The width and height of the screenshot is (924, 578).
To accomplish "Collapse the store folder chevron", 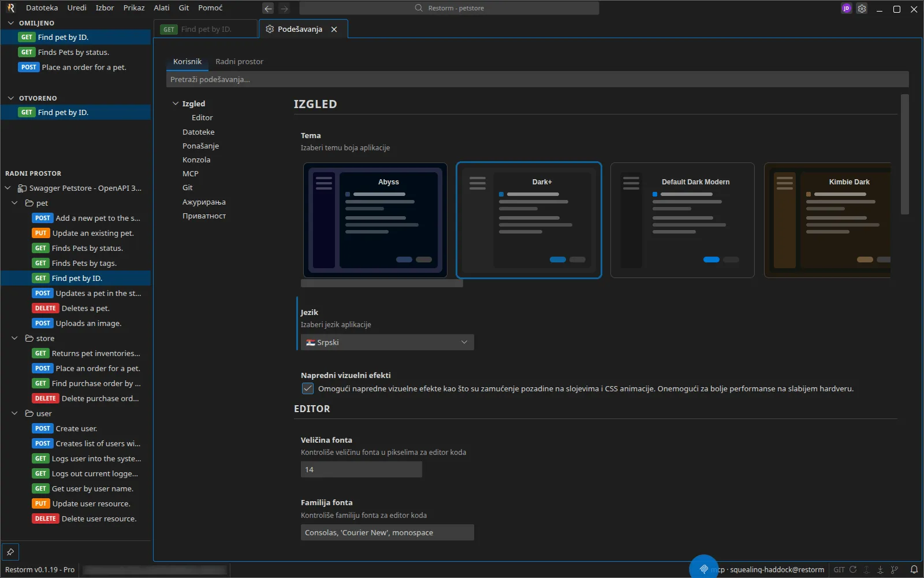I will 15,338.
